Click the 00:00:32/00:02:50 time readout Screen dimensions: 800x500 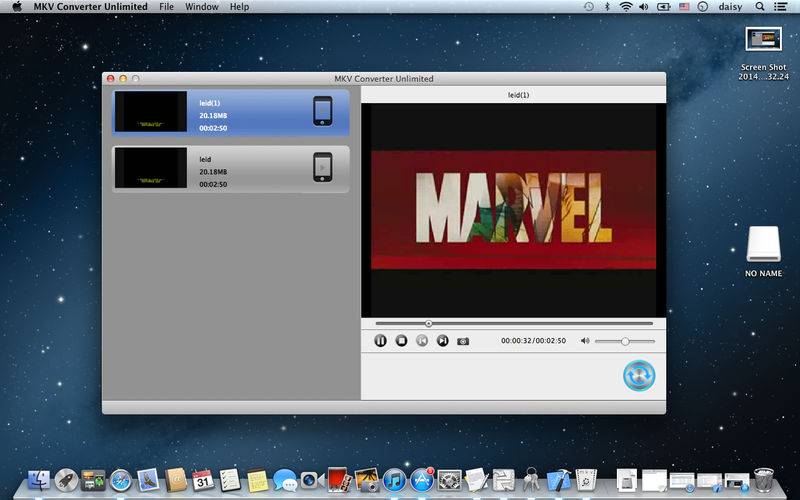click(533, 341)
